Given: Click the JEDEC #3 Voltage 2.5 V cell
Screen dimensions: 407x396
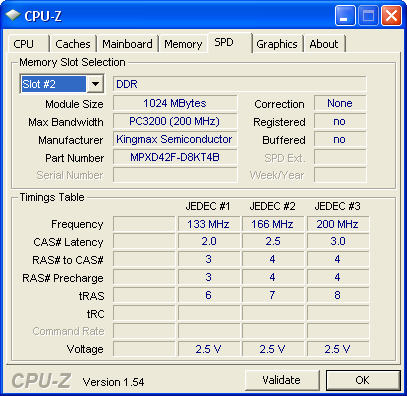Looking at the screenshot, I should pyautogui.click(x=338, y=349).
